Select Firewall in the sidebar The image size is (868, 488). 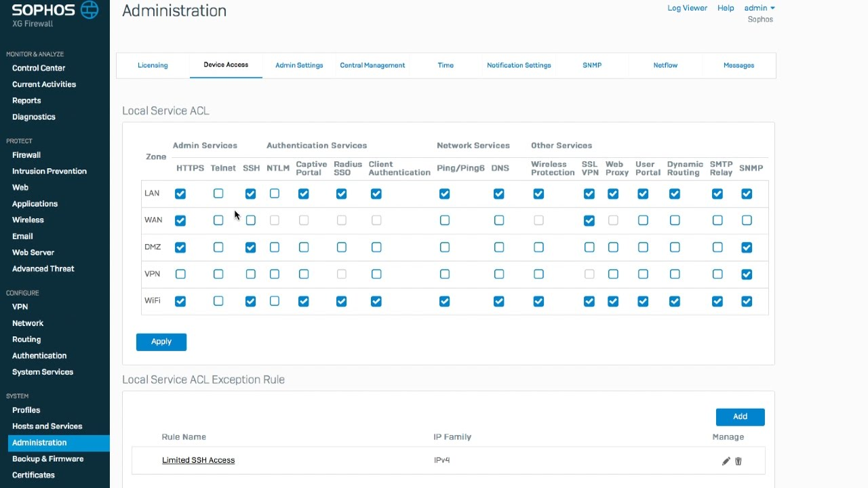[26, 155]
